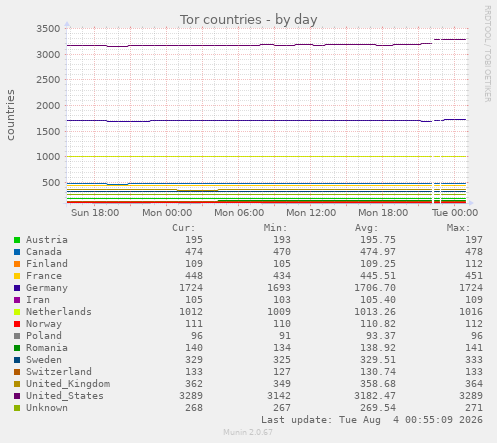The width and height of the screenshot is (497, 443).
Task: Select the Austria legend label
Action: pos(47,240)
